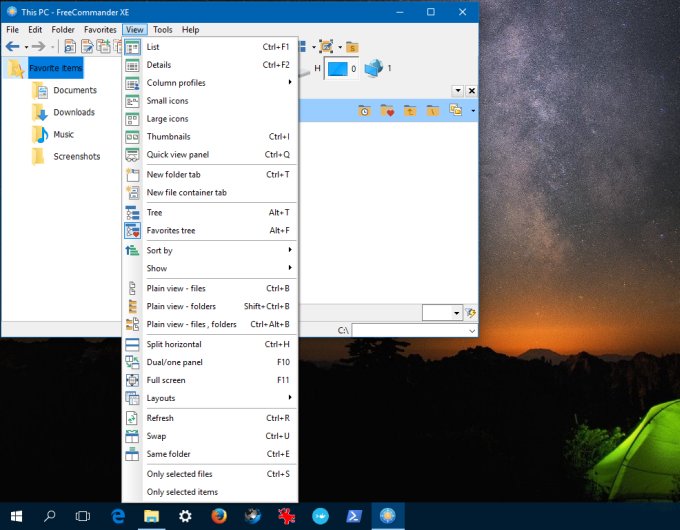Toggle the Quick view panel option
Viewport: 680px width, 530px height.
177,155
